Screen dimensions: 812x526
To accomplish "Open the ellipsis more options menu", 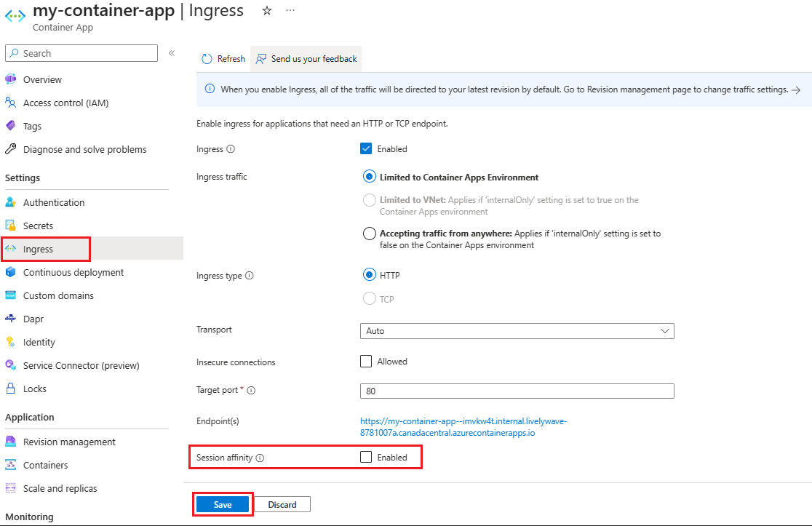I will [x=290, y=10].
